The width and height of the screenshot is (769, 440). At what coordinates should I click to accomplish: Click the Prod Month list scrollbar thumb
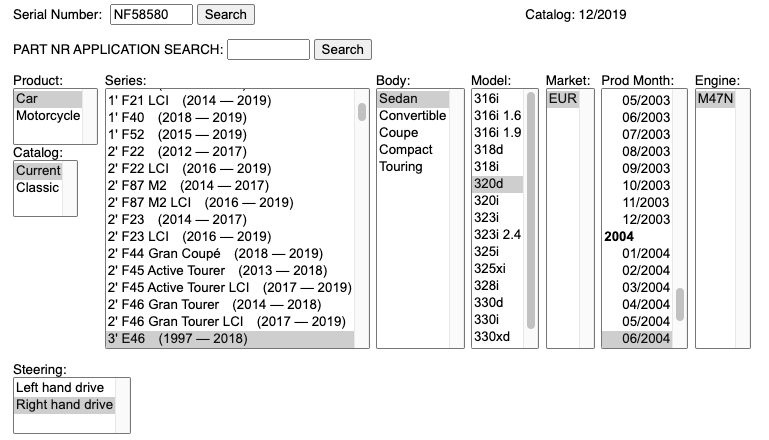pyautogui.click(x=680, y=304)
